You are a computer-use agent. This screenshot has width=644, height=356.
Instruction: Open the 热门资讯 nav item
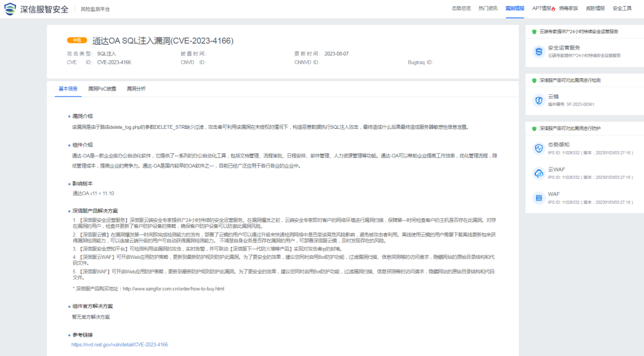[x=488, y=8]
